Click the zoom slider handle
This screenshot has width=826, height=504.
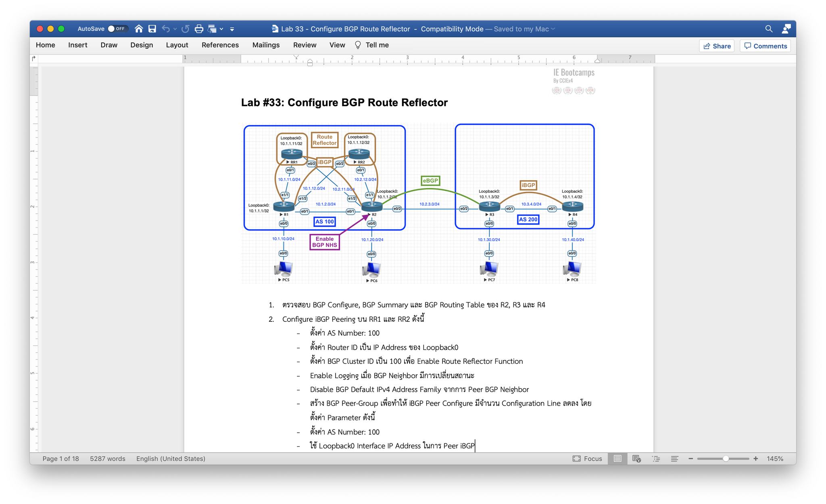[x=726, y=458]
